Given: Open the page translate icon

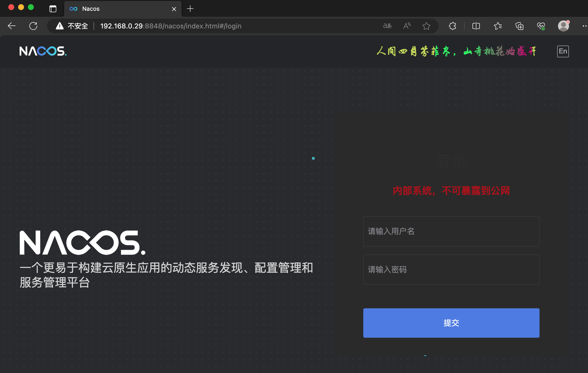Looking at the screenshot, I should coord(387,26).
